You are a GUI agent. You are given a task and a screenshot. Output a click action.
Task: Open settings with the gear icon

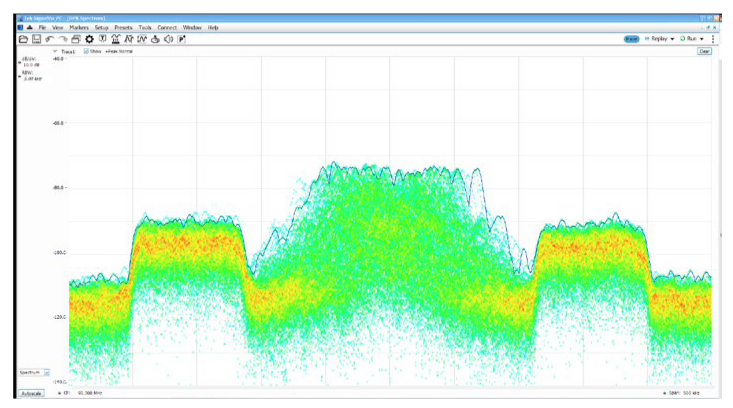point(89,38)
